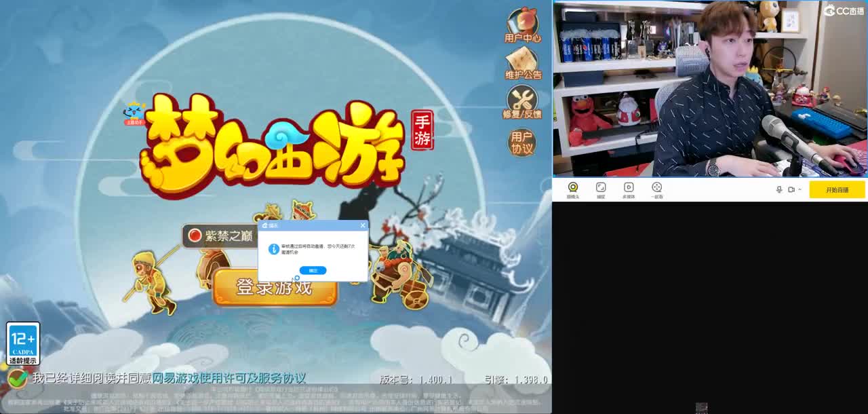Confirm the prompt dialog with the blue button

tap(313, 270)
